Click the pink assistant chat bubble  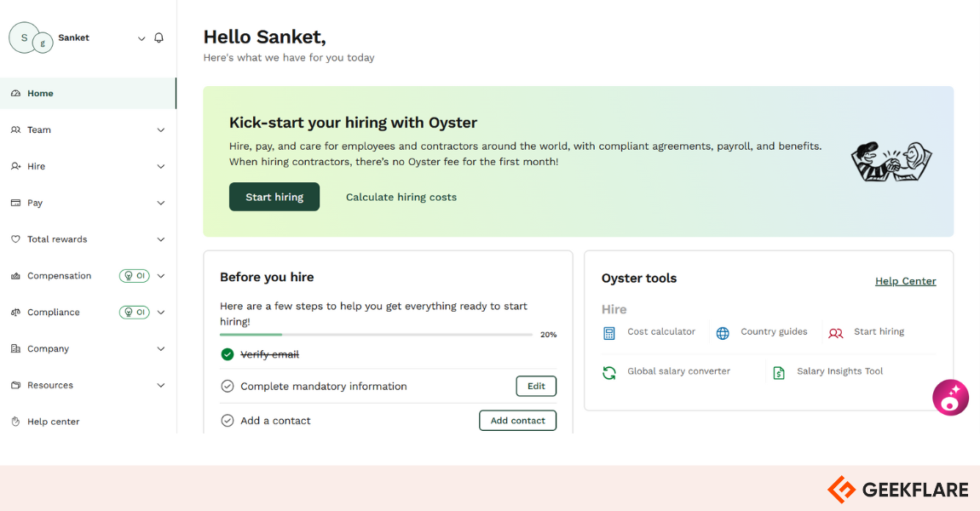(x=950, y=398)
